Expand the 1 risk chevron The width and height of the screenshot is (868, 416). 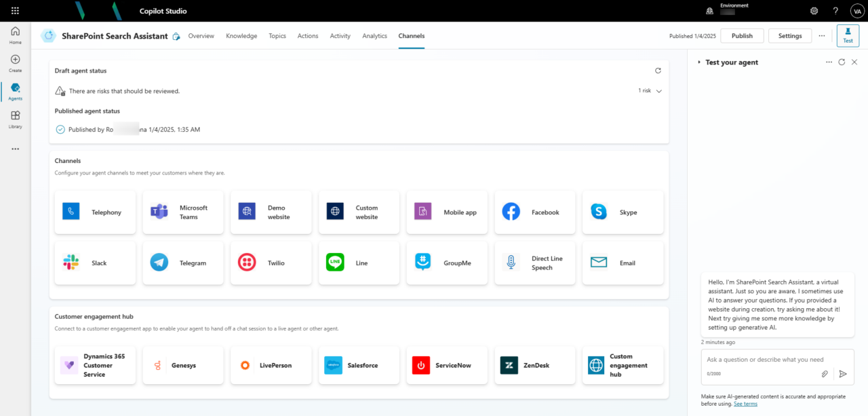[659, 91]
